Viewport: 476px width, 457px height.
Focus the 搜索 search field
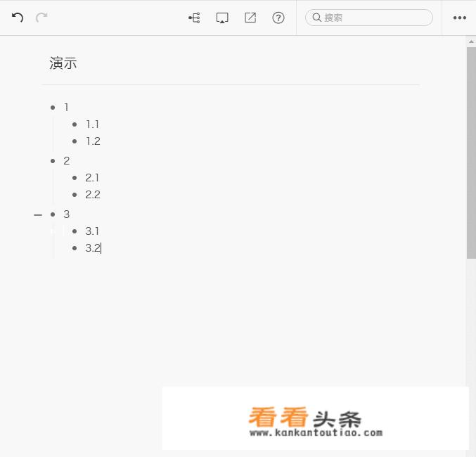tap(369, 18)
